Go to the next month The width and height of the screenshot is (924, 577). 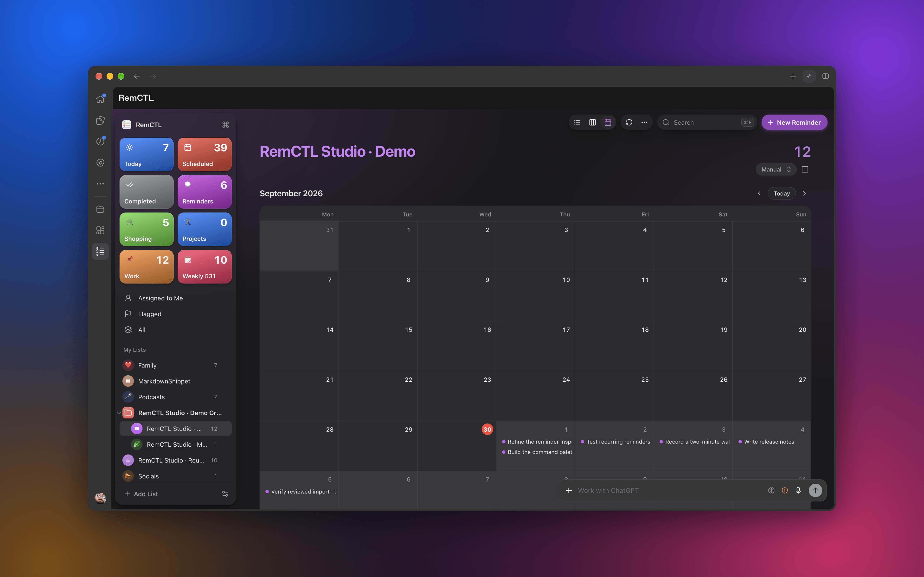coord(804,193)
